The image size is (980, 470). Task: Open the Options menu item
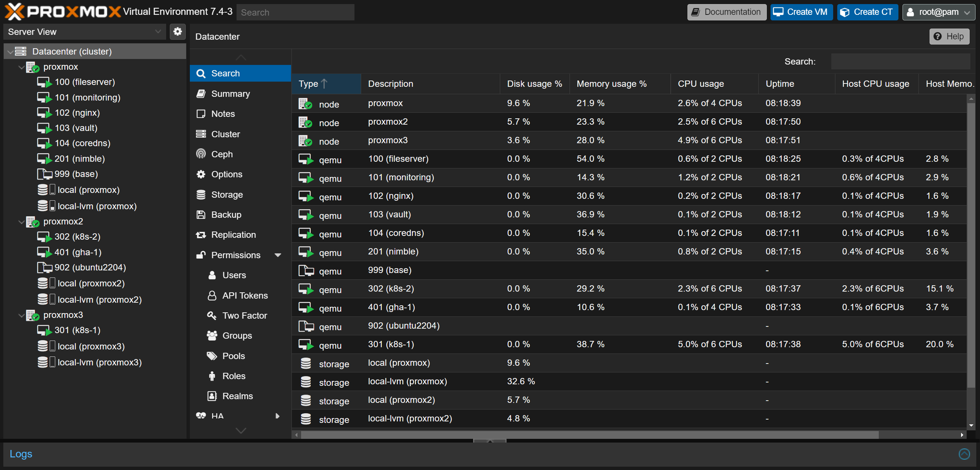pyautogui.click(x=240, y=174)
